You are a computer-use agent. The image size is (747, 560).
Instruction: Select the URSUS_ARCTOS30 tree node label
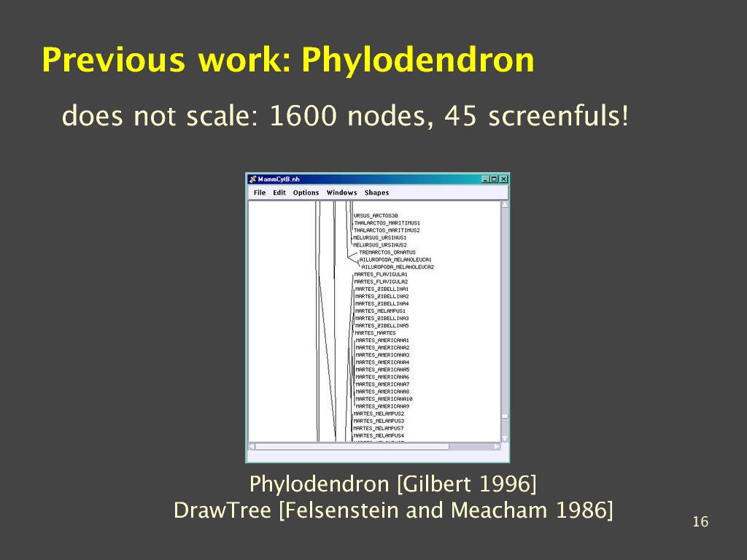point(376,216)
